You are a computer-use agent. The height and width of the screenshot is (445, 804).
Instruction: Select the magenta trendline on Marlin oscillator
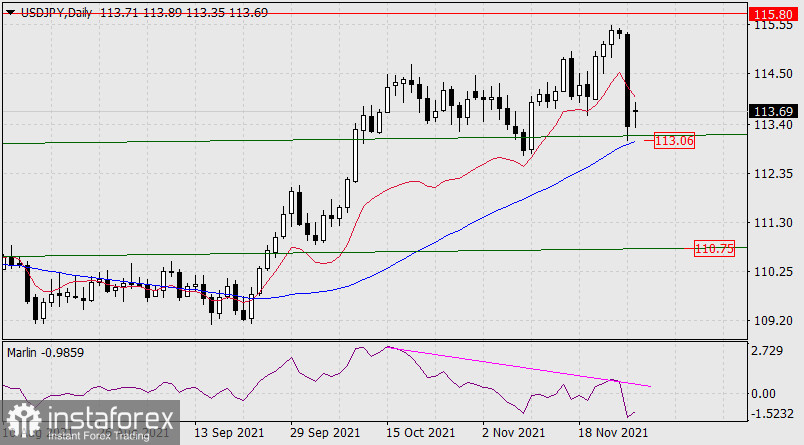click(x=520, y=365)
